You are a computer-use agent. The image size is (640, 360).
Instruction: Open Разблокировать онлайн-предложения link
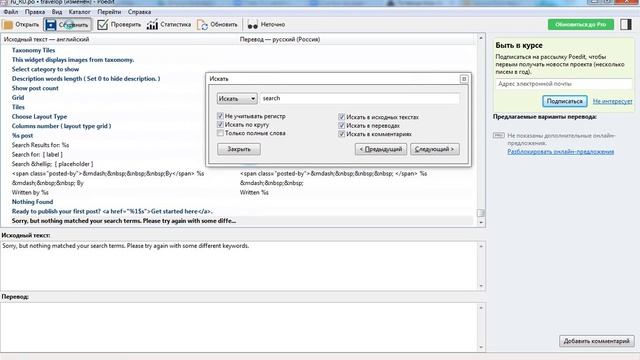click(560, 151)
